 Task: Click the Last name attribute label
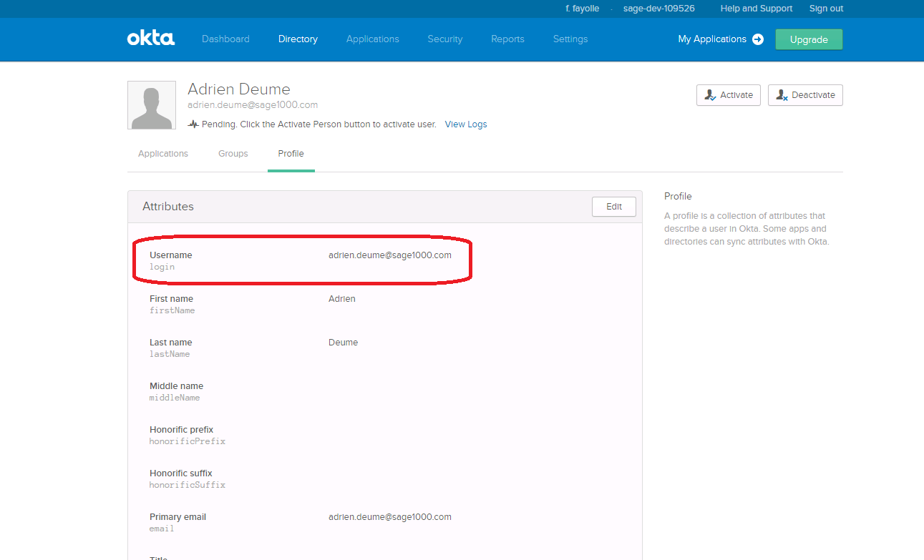click(170, 343)
